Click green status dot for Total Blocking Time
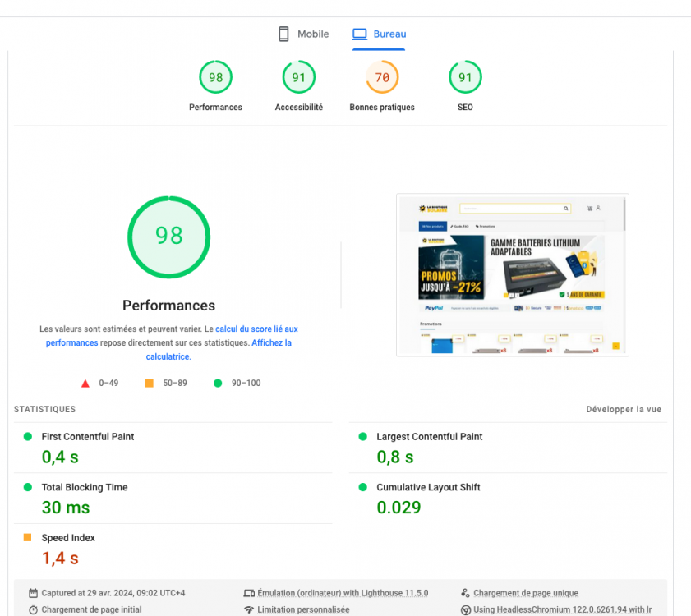The image size is (691, 616). point(28,487)
